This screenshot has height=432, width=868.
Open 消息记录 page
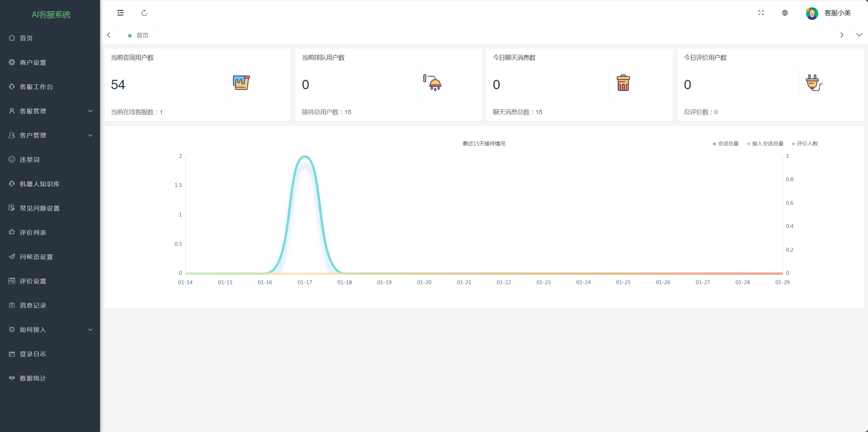[x=50, y=305]
